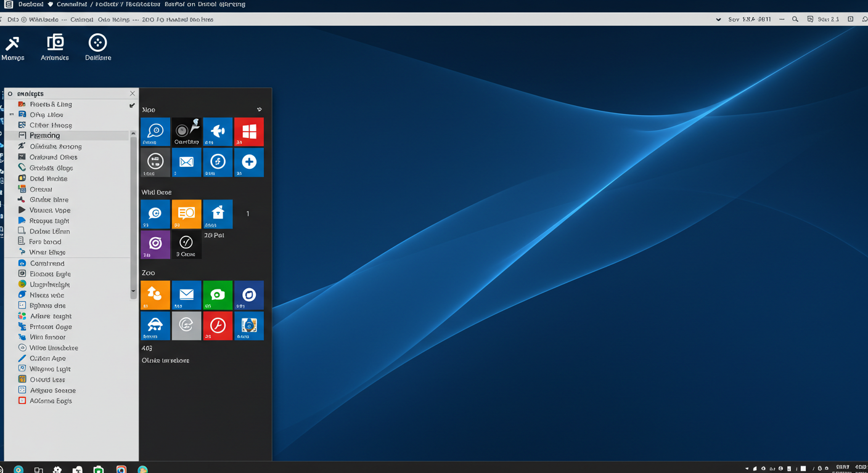
Task: Click the scrollbar up arrow in the app list
Action: (x=133, y=133)
